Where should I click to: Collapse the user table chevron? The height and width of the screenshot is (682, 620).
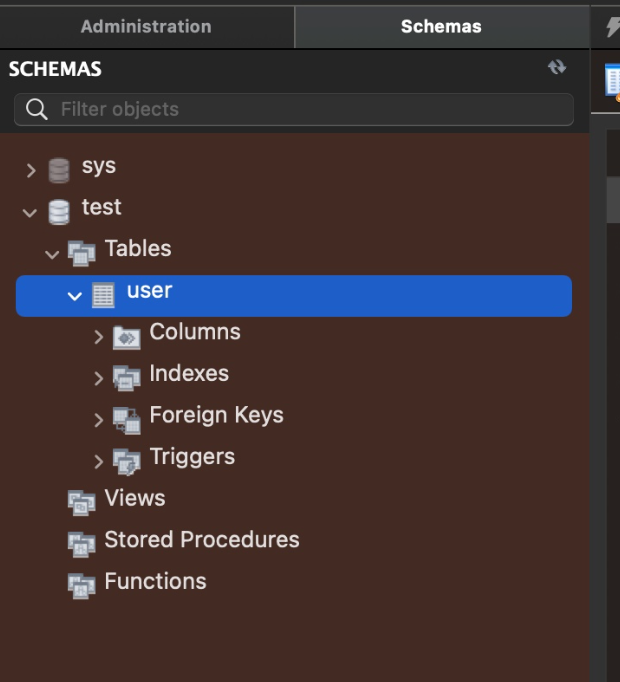point(74,296)
